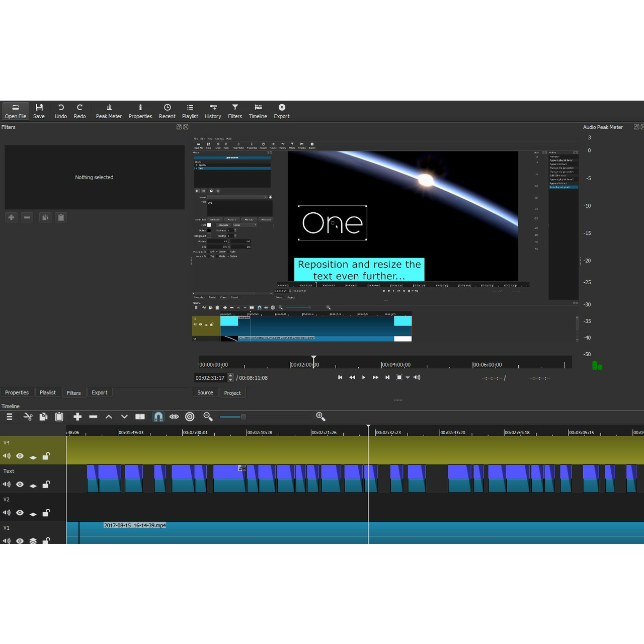Mute the V1 track

[x=7, y=541]
